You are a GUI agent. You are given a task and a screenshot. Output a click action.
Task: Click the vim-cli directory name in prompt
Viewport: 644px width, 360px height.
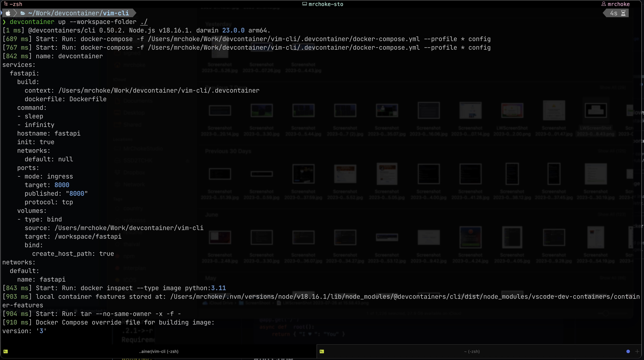pos(116,13)
